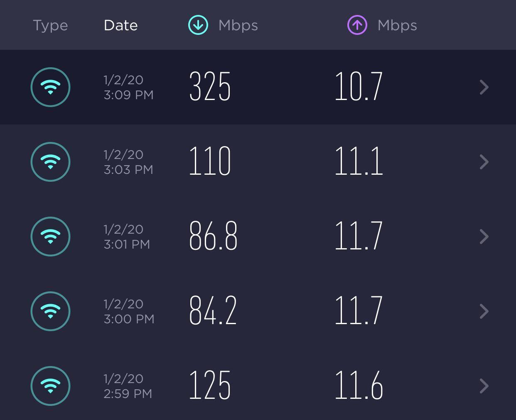This screenshot has height=420, width=516.
Task: Select the 325 download speed value
Action: pyautogui.click(x=210, y=87)
